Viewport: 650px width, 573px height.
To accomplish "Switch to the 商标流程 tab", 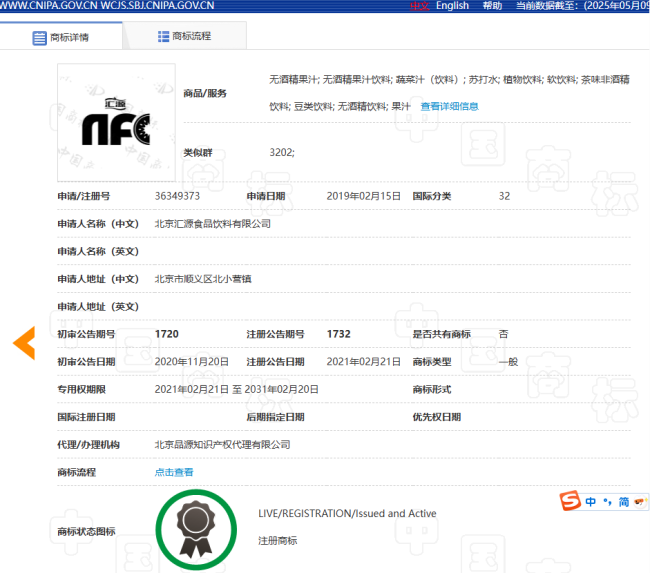I will click(190, 37).
